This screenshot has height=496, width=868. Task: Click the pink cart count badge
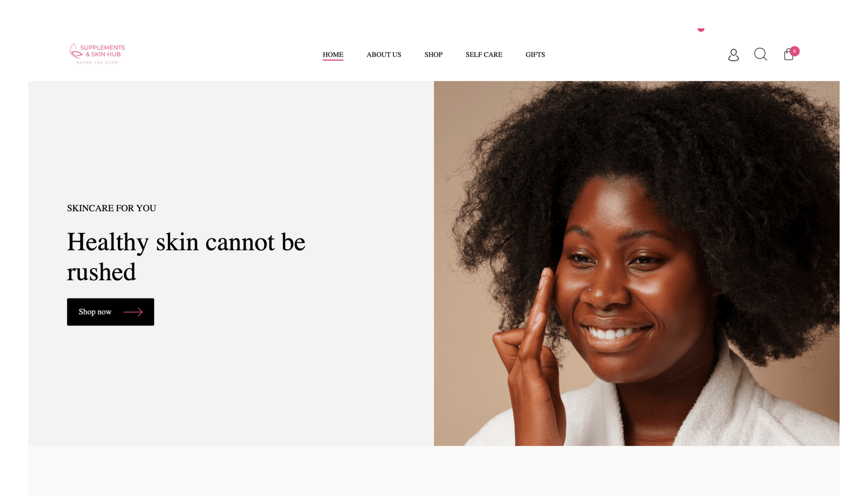(x=795, y=51)
